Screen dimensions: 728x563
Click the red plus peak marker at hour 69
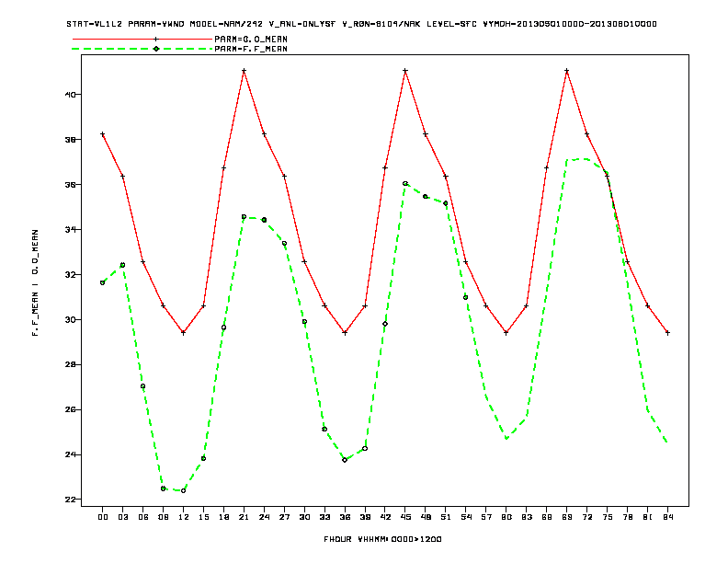[567, 71]
